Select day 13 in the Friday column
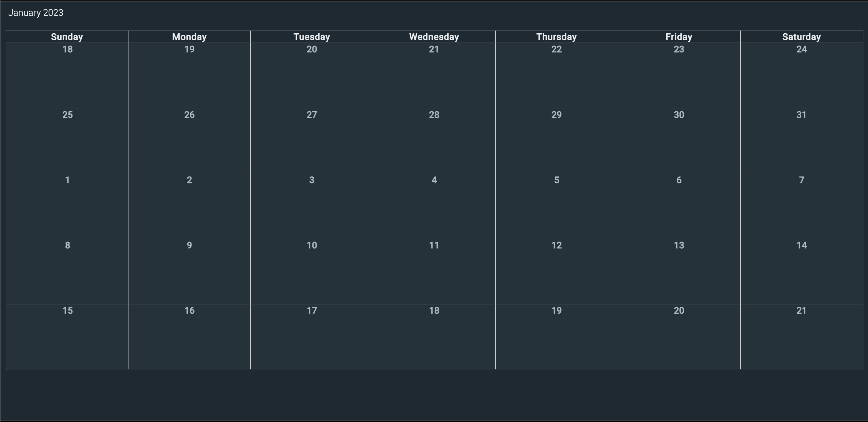The image size is (868, 422). click(679, 245)
